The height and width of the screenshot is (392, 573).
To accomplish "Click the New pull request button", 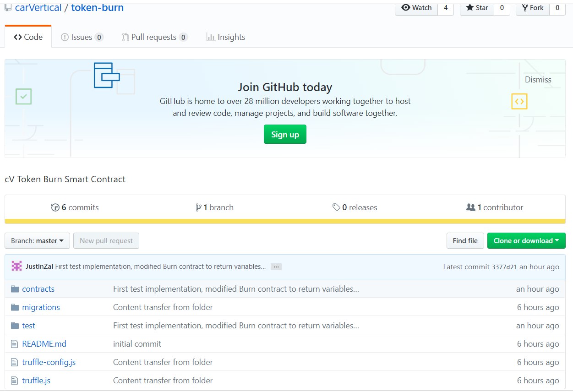I will 106,241.
